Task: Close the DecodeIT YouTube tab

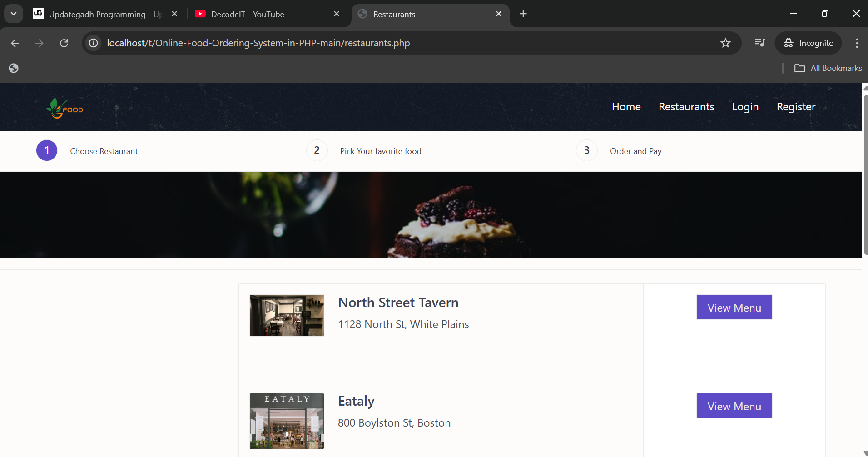Action: (x=337, y=14)
